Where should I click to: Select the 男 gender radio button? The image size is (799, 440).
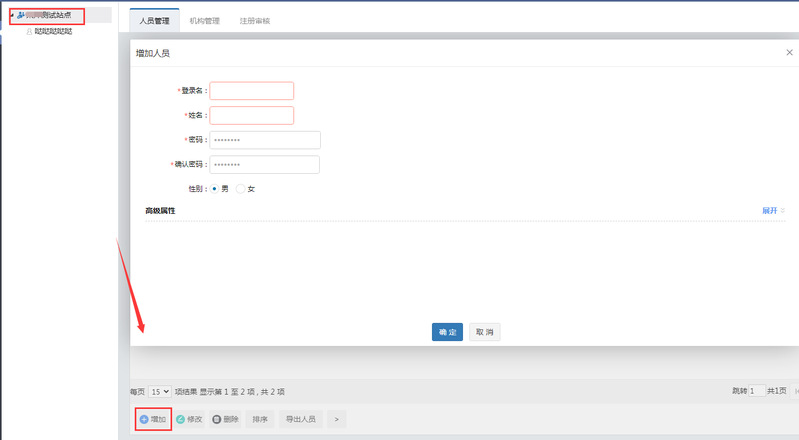[215, 188]
